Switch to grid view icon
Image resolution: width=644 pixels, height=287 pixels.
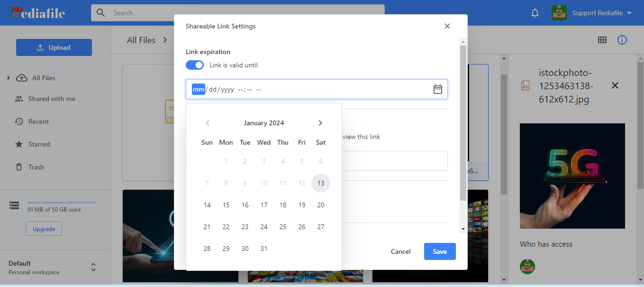(x=602, y=40)
